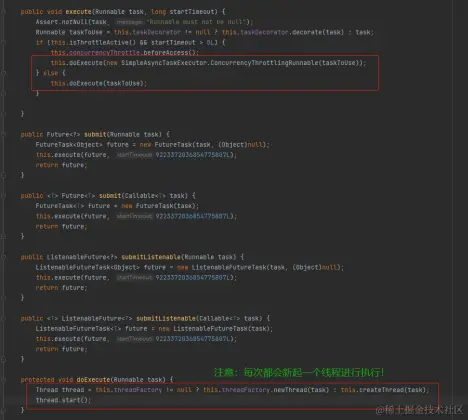Click 'long startTimeout' parameter in execute signature
468x420 pixels.
tap(182, 12)
